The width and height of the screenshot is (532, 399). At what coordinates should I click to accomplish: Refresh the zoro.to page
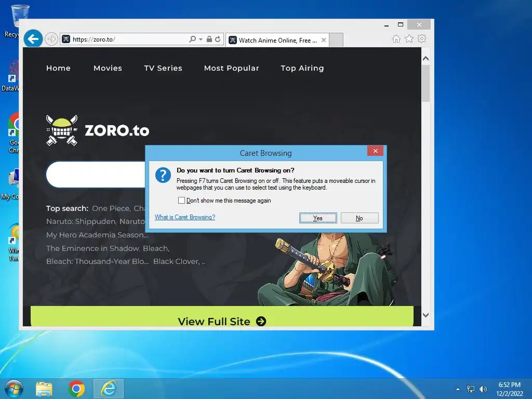[218, 39]
